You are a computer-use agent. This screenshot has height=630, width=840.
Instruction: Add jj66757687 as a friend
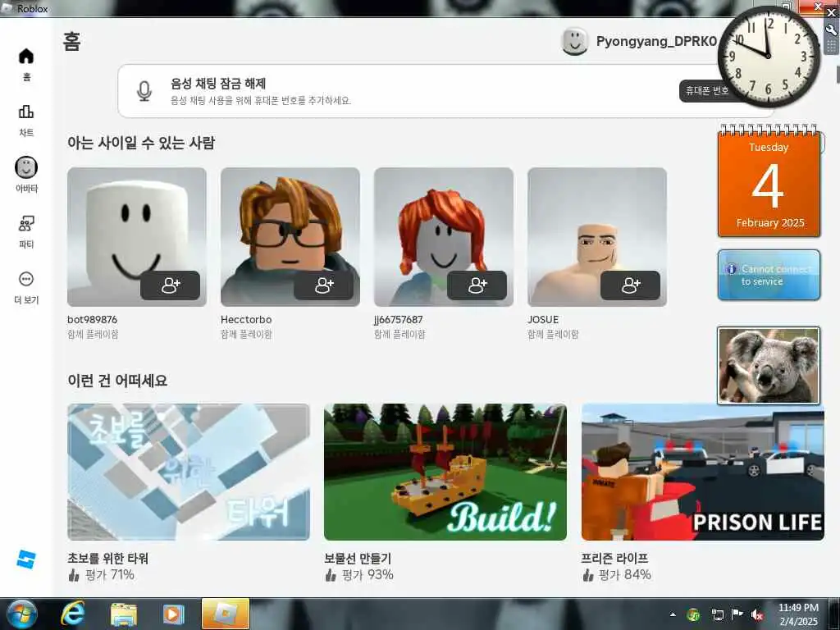(477, 285)
